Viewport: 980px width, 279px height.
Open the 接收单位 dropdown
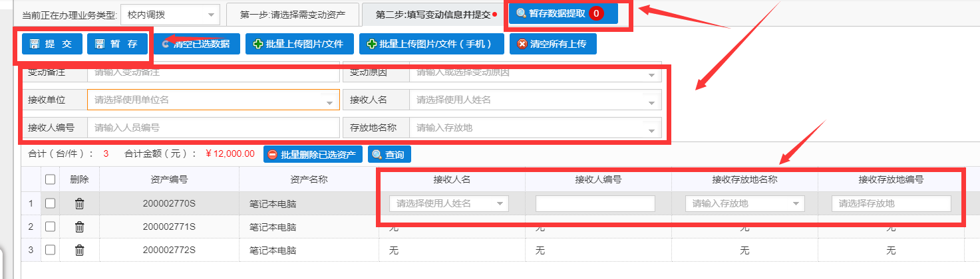coord(213,100)
